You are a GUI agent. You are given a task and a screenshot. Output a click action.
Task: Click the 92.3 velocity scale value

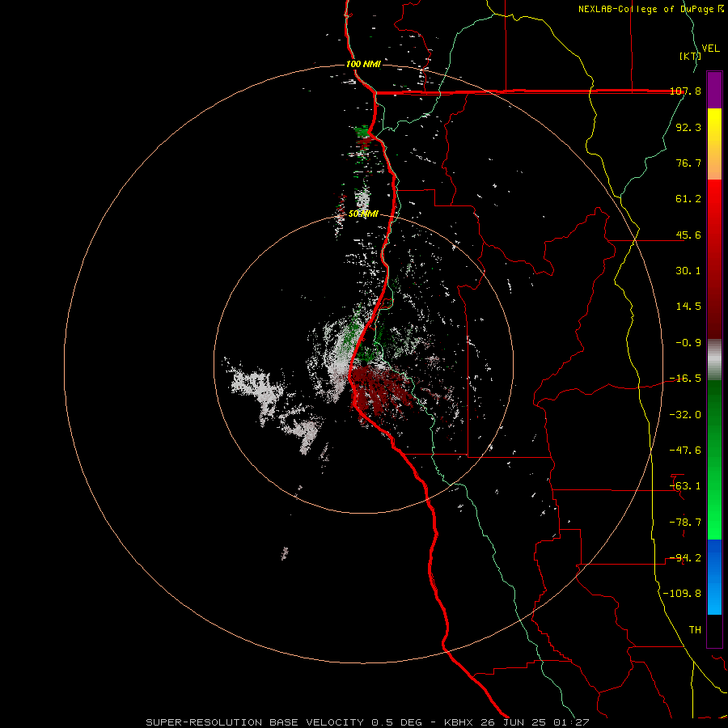coord(688,127)
